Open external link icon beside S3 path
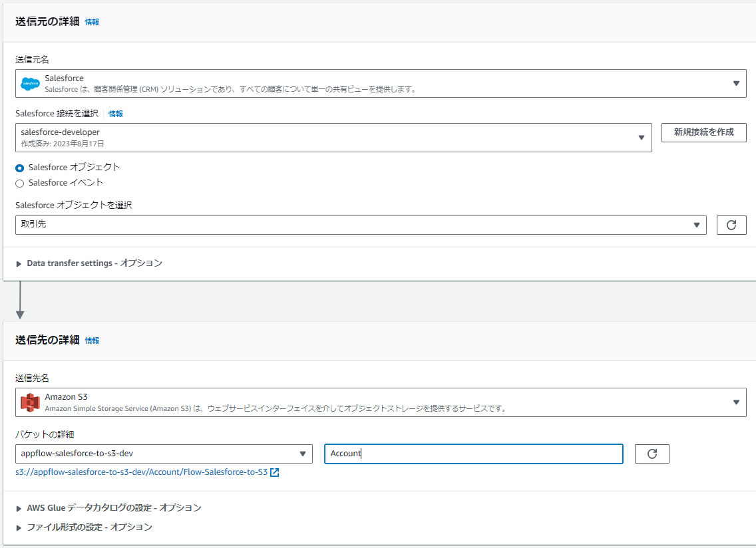 [274, 472]
